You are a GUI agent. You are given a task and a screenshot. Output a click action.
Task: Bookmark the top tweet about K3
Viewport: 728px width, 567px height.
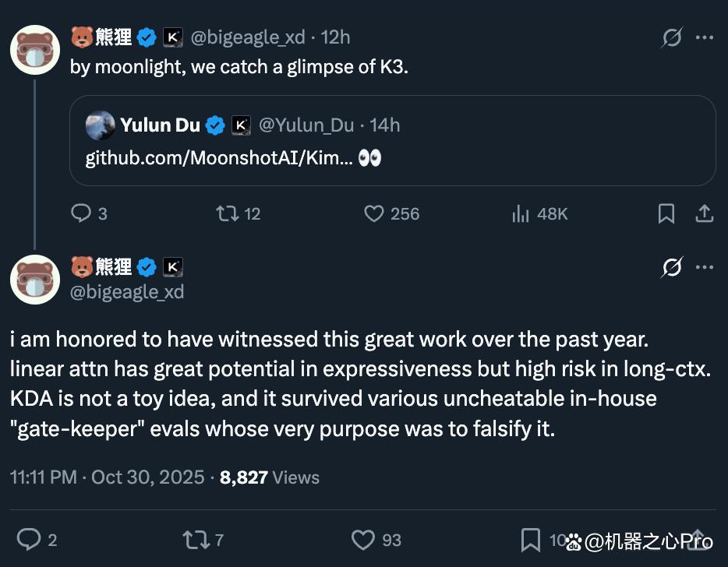pos(666,213)
